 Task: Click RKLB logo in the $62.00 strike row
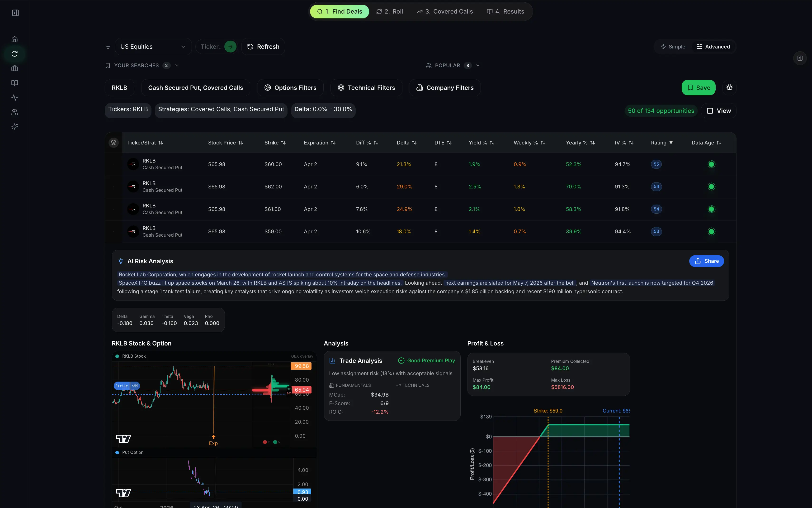133,187
